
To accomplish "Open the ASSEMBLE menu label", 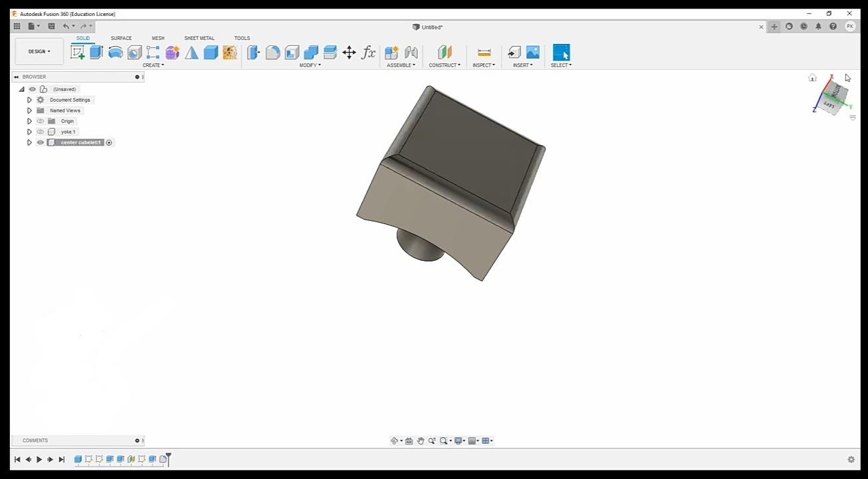I will pos(401,65).
